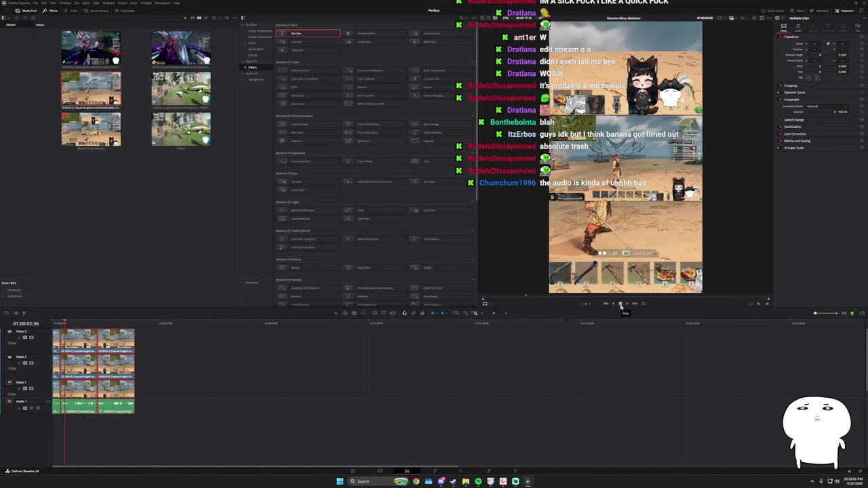Switch media pool to list view
This screenshot has width=868, height=488.
click(205, 18)
